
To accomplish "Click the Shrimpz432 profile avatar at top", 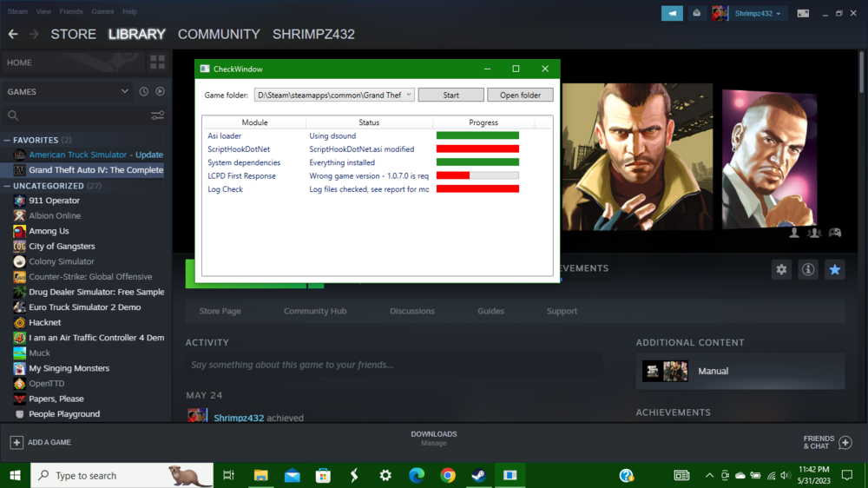I will [720, 13].
